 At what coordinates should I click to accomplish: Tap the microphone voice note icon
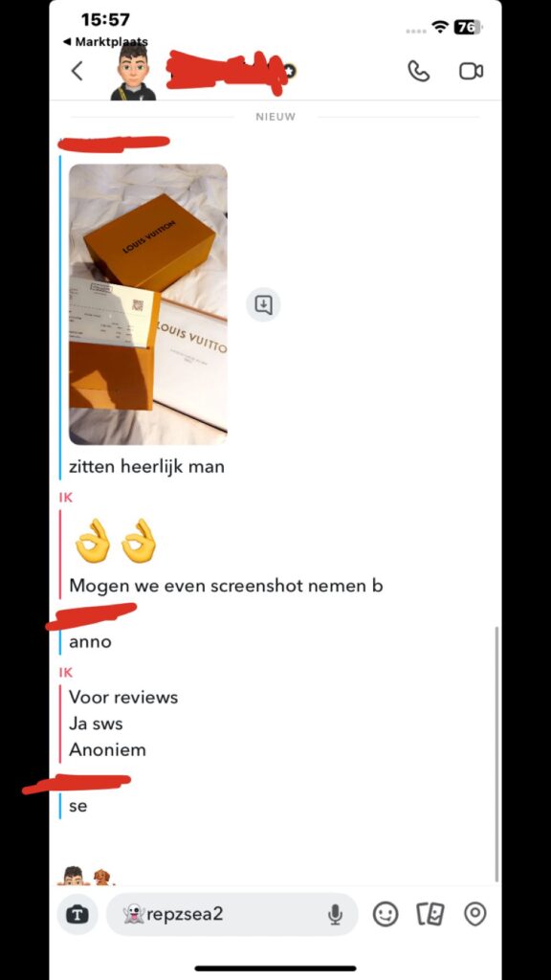[336, 914]
